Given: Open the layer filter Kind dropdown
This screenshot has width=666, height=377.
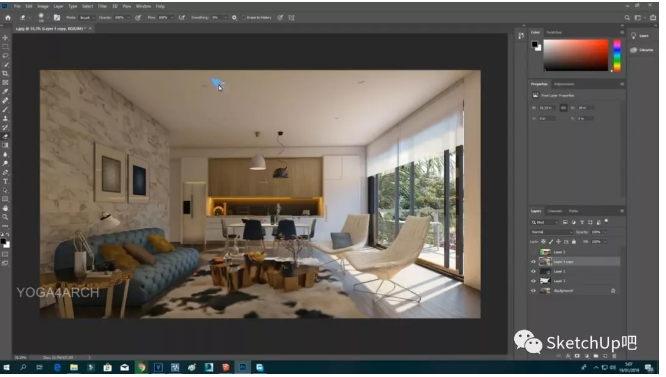Looking at the screenshot, I should tap(545, 222).
